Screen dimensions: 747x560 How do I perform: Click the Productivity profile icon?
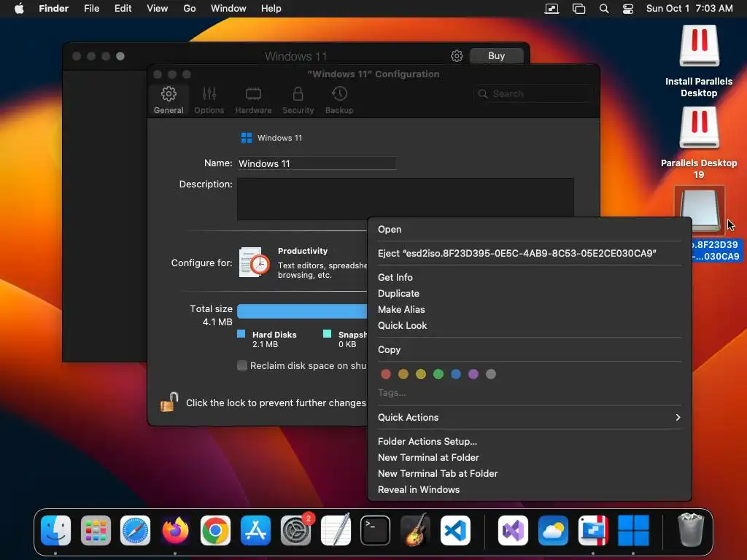255,262
